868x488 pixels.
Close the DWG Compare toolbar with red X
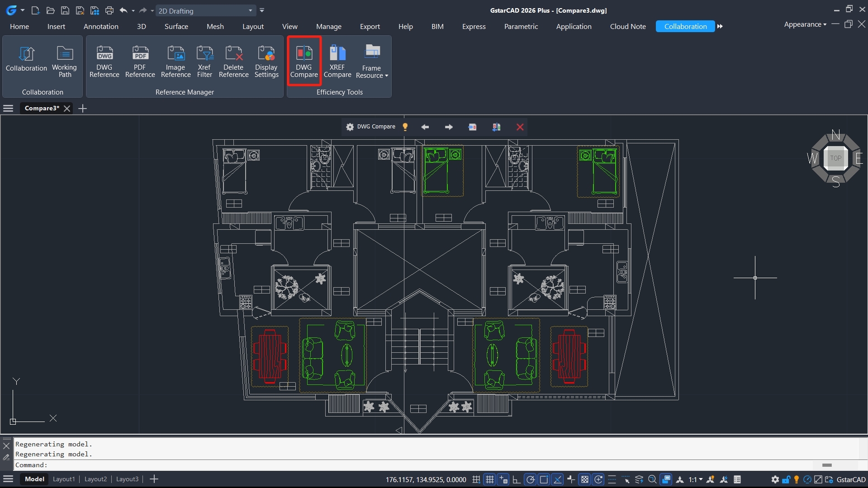pos(520,127)
